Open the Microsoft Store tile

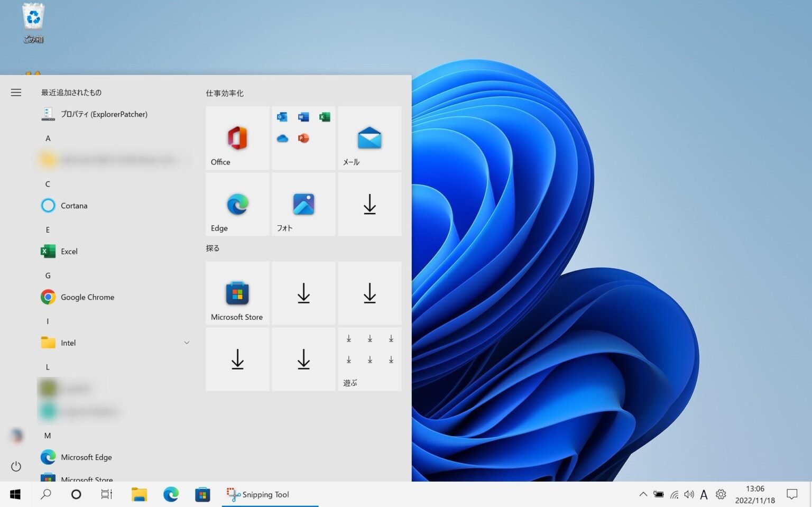click(x=236, y=293)
